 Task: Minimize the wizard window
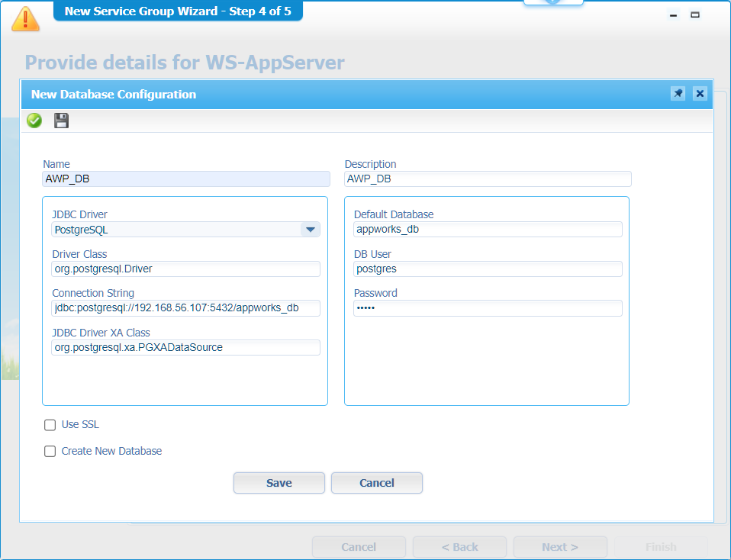[x=674, y=14]
